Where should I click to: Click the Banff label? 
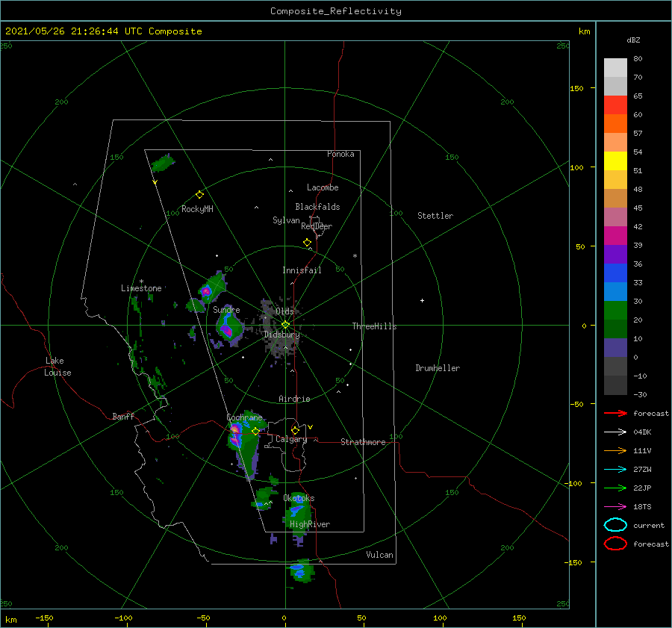click(x=123, y=416)
